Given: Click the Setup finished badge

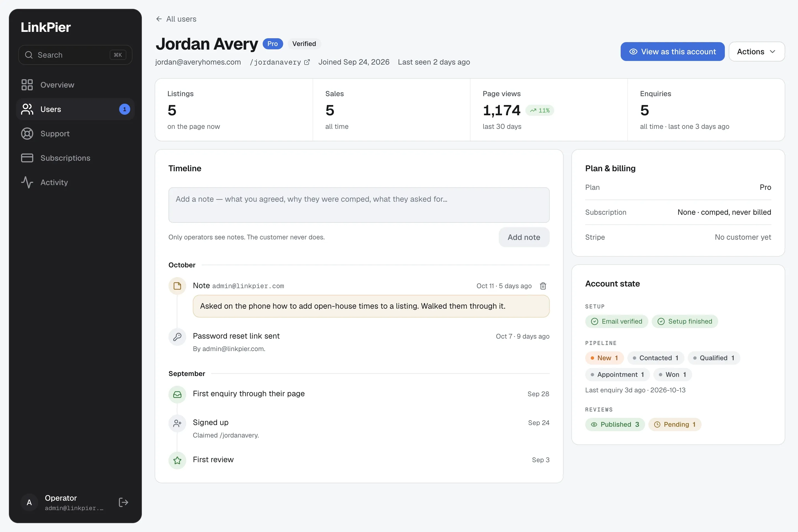Looking at the screenshot, I should [685, 321].
